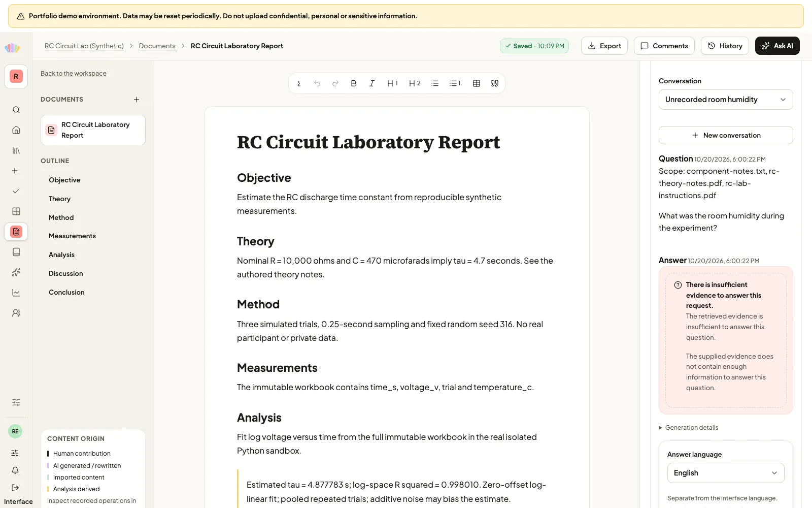
Task: Open the Conversation dropdown
Action: (726, 100)
